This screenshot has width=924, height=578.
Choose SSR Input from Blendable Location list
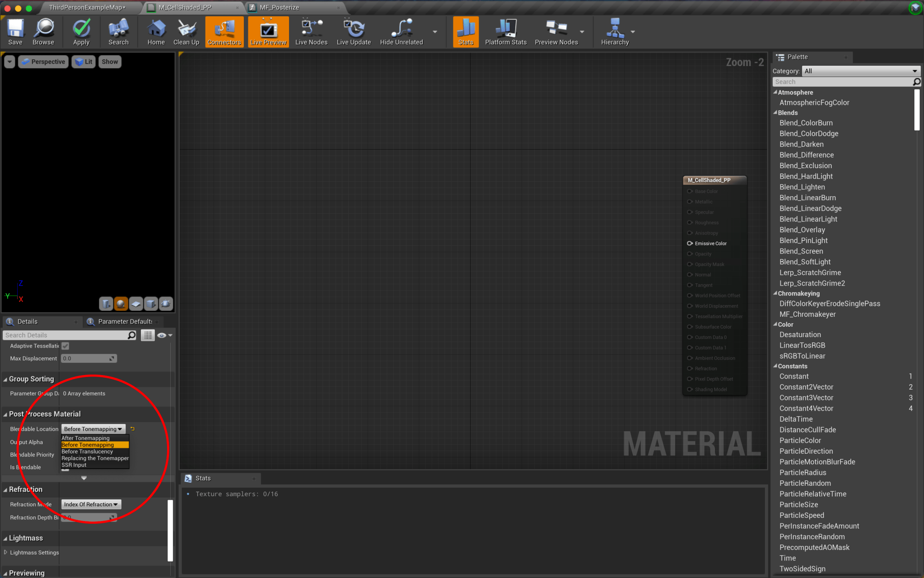[74, 465]
